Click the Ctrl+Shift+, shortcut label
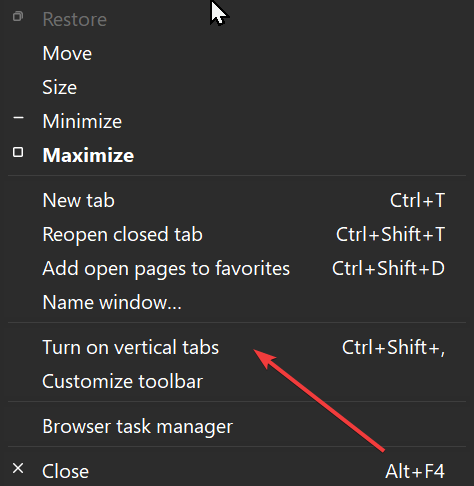 393,348
